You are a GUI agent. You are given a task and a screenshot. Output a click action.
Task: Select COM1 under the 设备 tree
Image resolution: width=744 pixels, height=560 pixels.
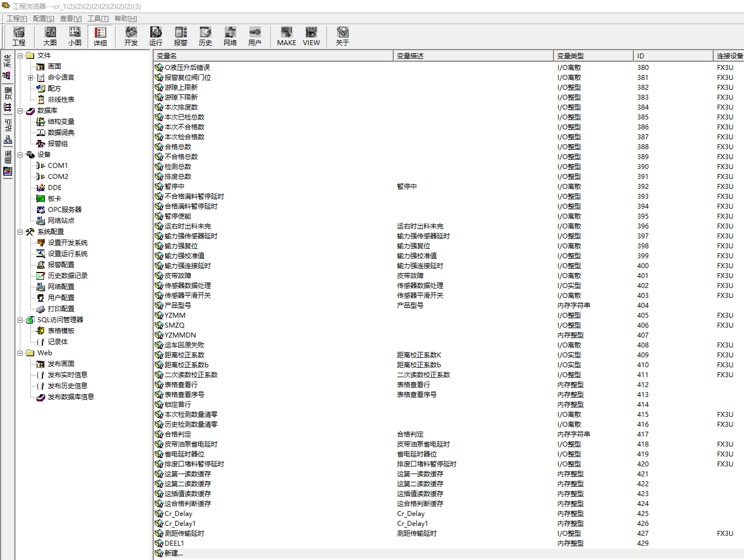click(57, 166)
